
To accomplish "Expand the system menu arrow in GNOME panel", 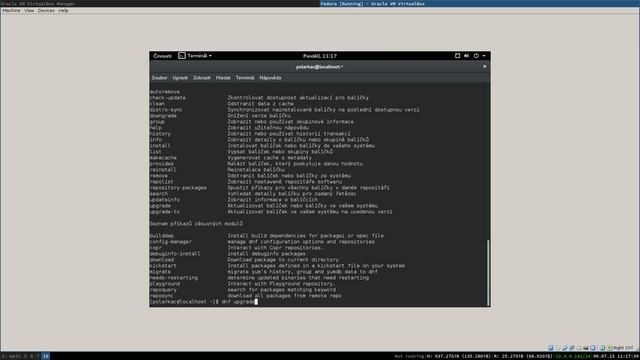I will (x=484, y=56).
